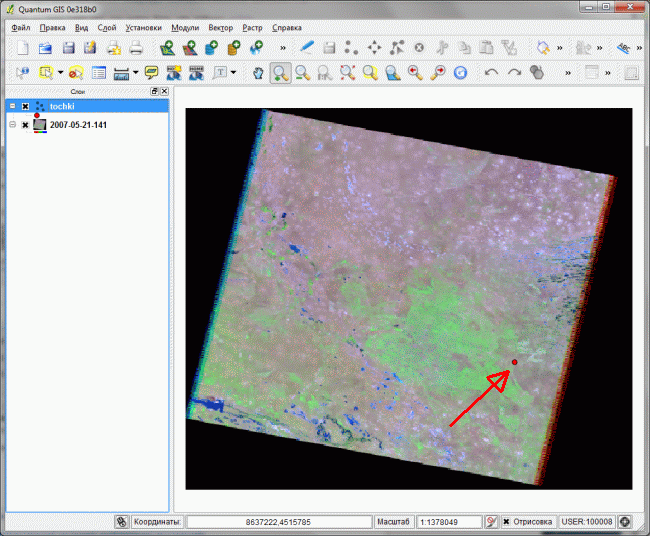Click the Cut Features scissors icon

tap(442, 48)
